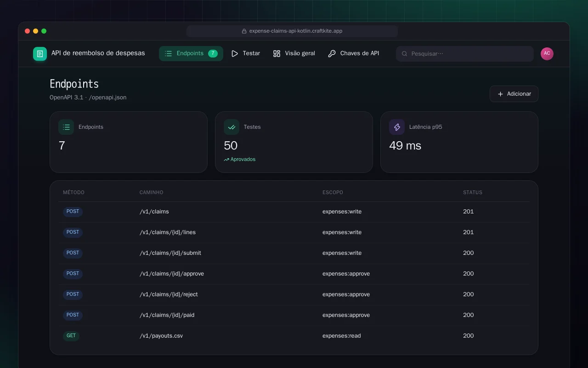Screen dimensions: 588x368
Task: Click expenses:approve scope in reject row
Action: coord(346,294)
